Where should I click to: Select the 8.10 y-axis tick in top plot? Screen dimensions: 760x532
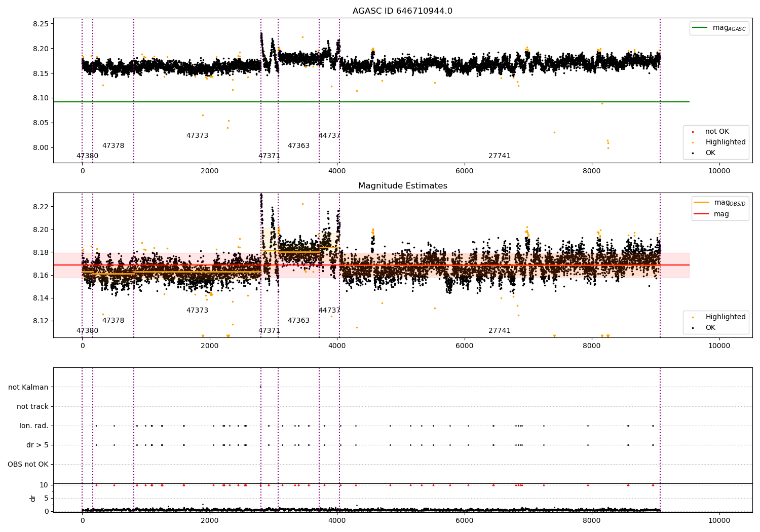(41, 98)
